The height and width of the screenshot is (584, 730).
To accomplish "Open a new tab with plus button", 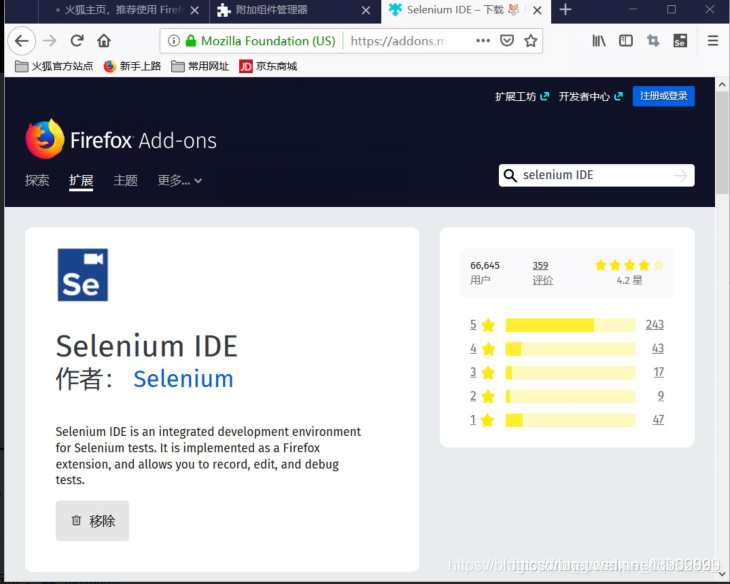I will (x=565, y=10).
